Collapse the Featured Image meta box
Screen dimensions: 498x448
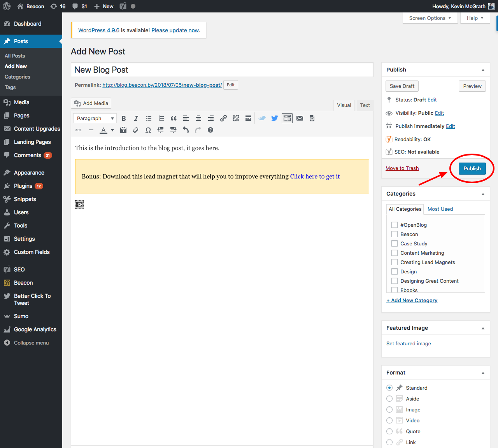pyautogui.click(x=483, y=328)
